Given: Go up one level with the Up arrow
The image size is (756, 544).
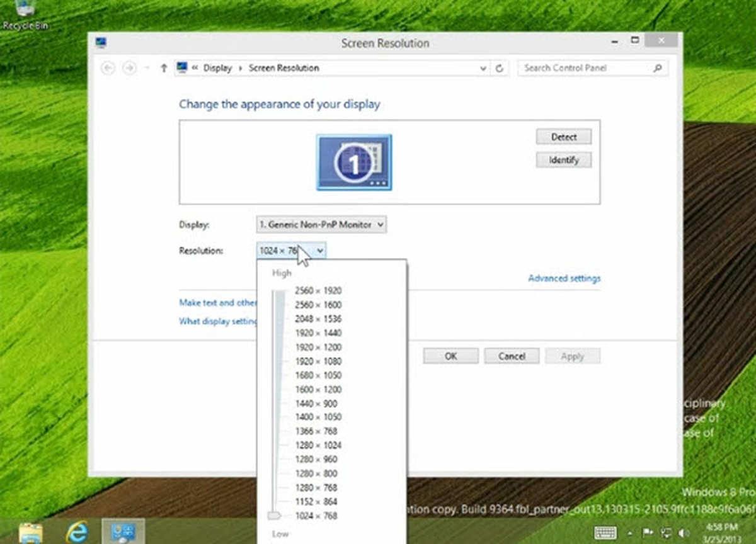Looking at the screenshot, I should [164, 68].
